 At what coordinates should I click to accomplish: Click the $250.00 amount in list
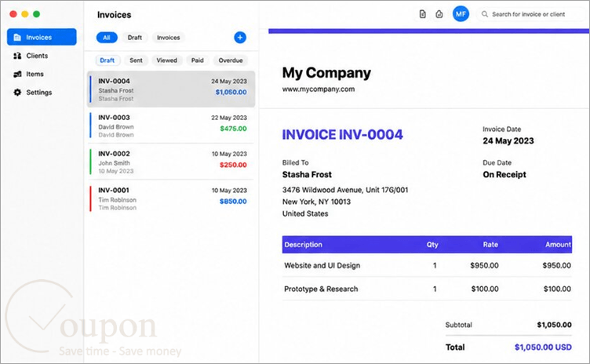(233, 165)
